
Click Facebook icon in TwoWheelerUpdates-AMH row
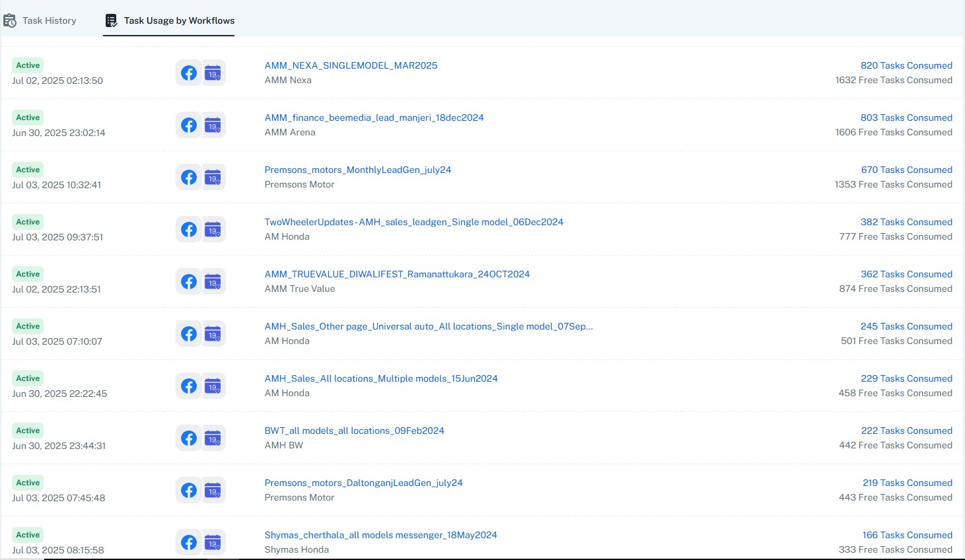coord(189,229)
